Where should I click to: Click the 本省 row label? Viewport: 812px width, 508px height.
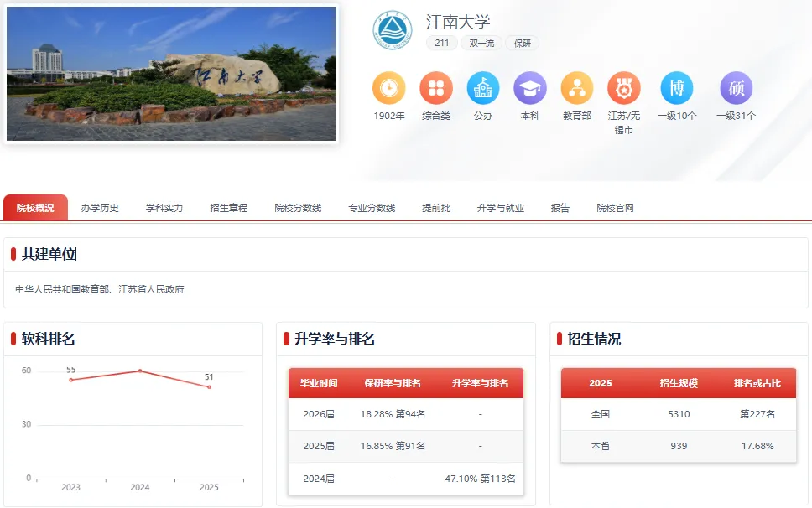601,447
